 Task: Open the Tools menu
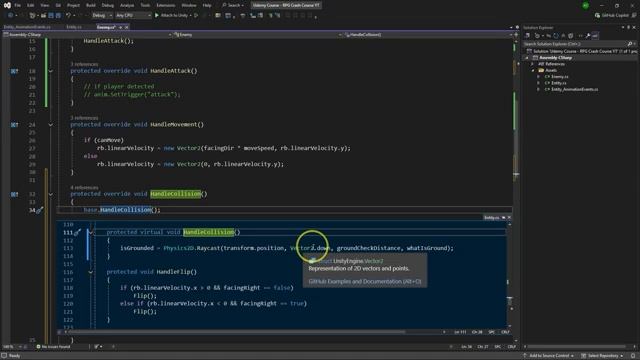click(145, 5)
